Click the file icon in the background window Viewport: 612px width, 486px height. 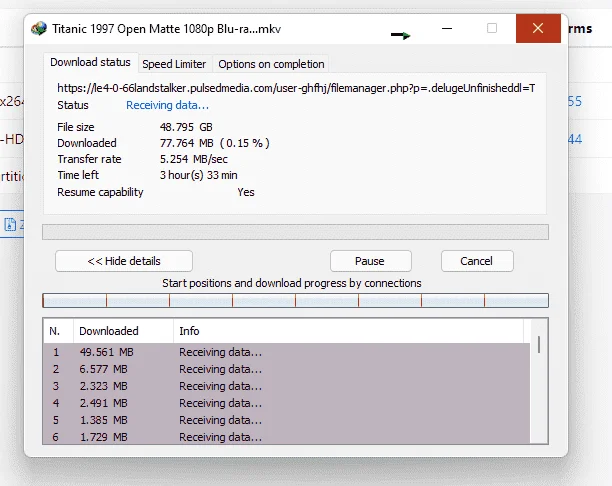[x=10, y=225]
